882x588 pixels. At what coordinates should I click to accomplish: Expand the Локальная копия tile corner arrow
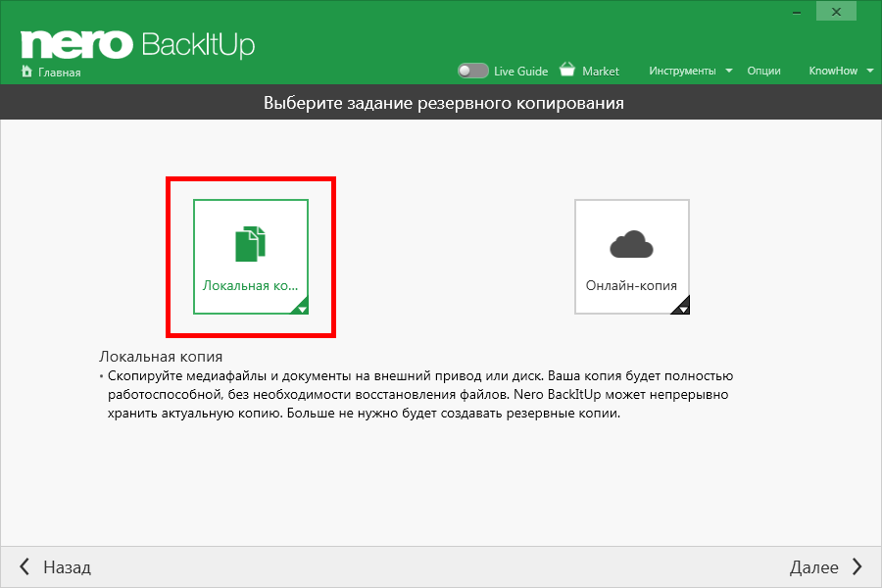(302, 309)
